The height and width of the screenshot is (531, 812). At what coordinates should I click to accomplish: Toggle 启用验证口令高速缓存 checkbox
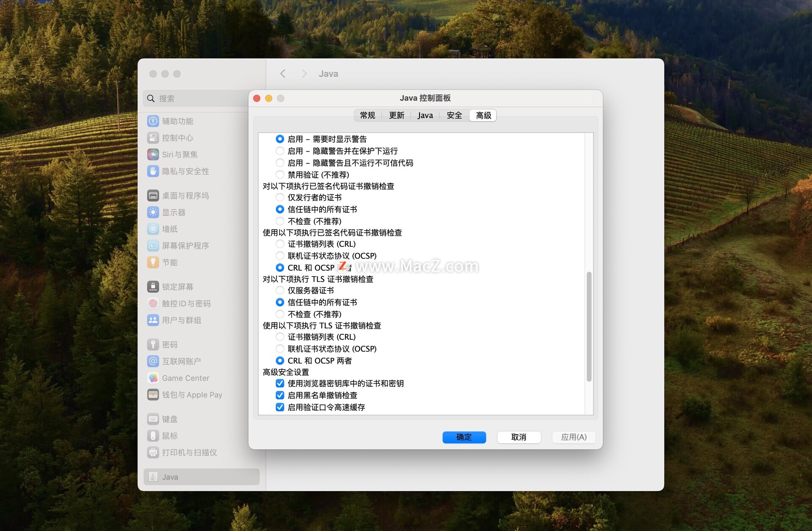280,407
